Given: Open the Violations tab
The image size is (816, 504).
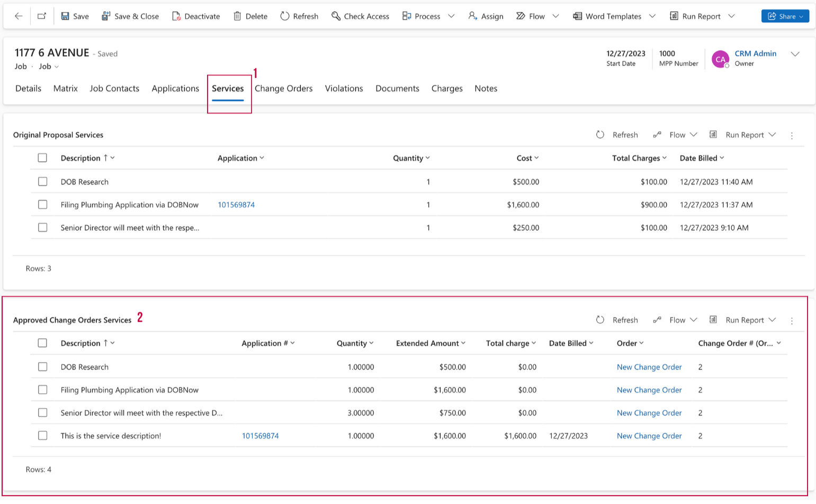Looking at the screenshot, I should click(344, 88).
